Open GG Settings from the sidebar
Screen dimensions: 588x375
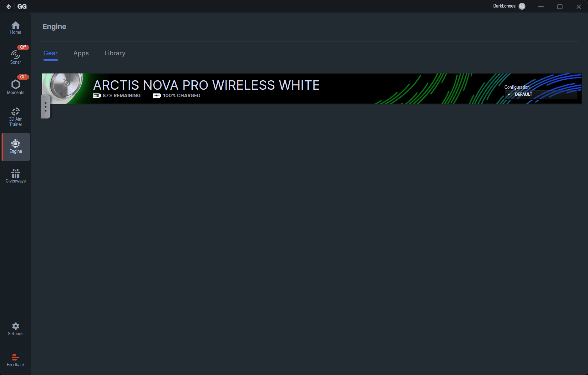(x=15, y=329)
